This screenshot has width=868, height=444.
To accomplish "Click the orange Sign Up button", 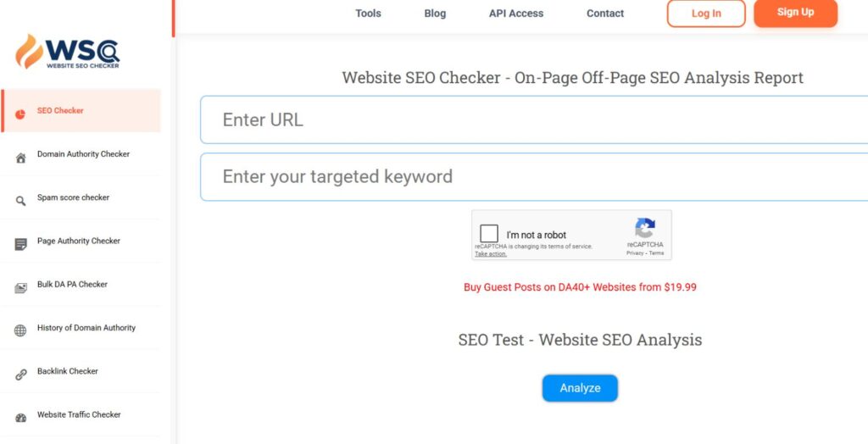I will (x=795, y=13).
